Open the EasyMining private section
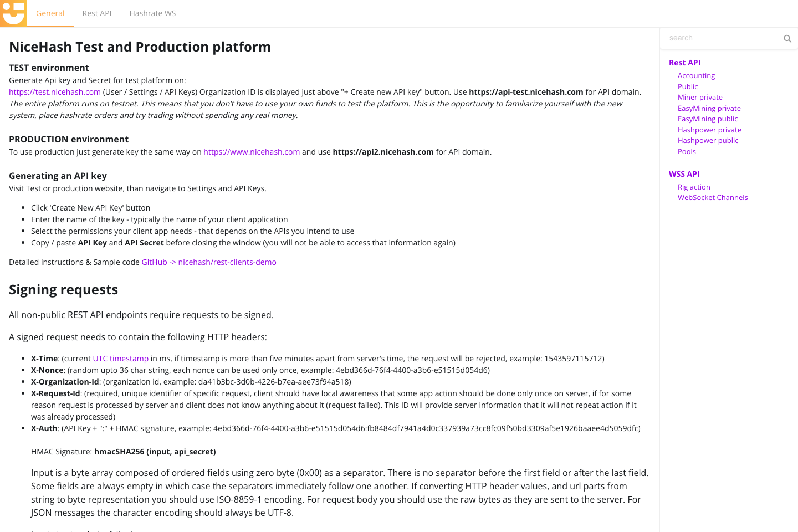 pos(709,108)
